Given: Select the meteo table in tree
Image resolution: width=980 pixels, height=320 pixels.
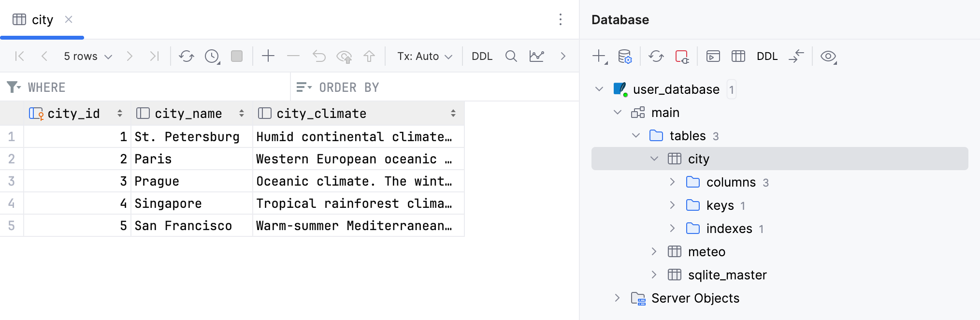Looking at the screenshot, I should point(706,252).
